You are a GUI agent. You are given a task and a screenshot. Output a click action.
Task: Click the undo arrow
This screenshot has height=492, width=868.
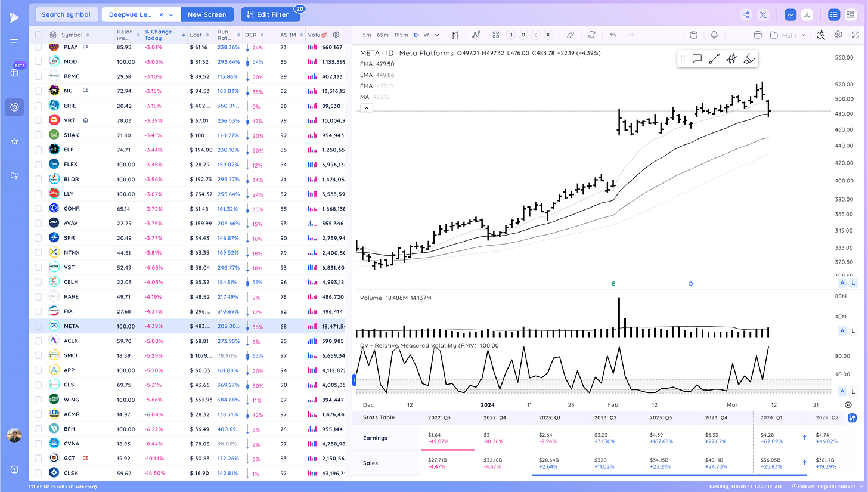tap(613, 35)
